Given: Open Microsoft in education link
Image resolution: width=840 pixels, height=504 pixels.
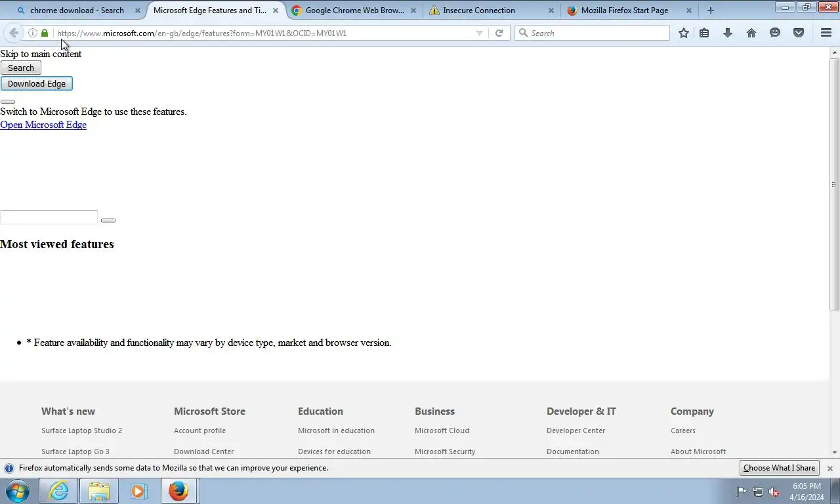Looking at the screenshot, I should 336,430.
